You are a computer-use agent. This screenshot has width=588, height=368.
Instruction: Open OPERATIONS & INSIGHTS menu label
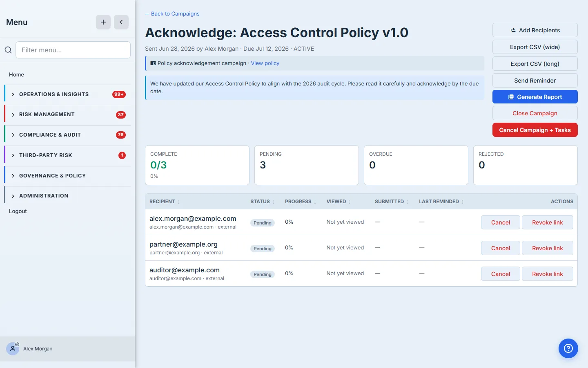pos(54,94)
